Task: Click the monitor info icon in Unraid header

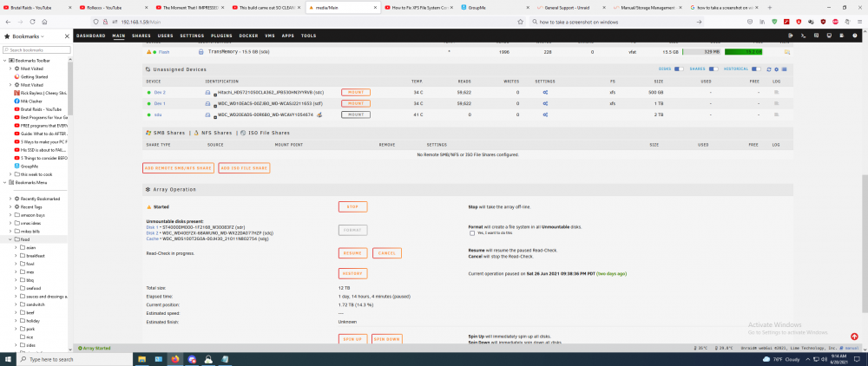Action: pos(829,36)
